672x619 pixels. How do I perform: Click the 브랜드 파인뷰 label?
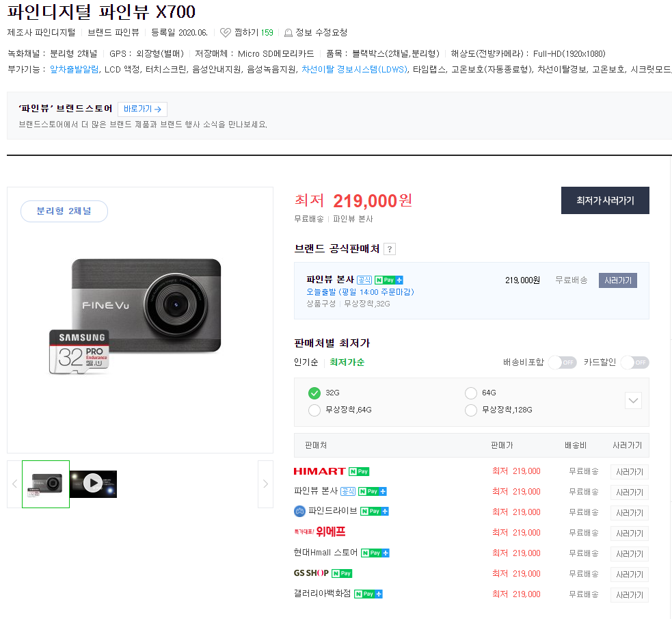coord(113,33)
